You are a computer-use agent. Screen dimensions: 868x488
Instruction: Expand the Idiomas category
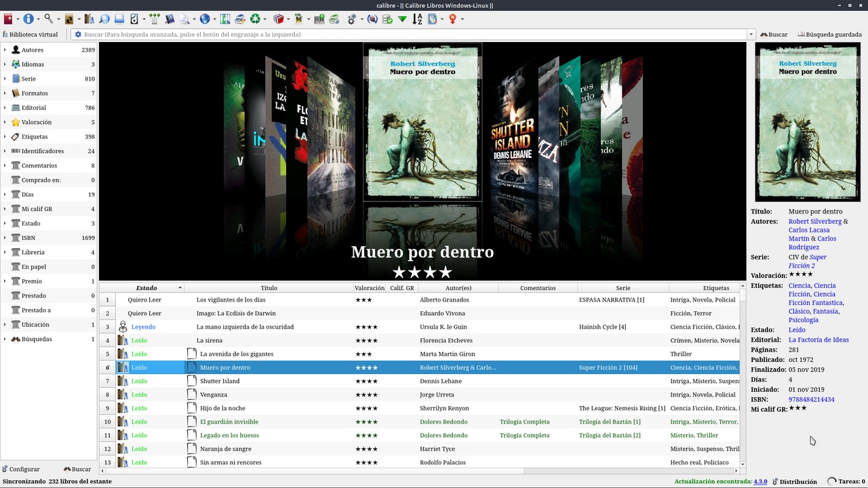[x=5, y=64]
